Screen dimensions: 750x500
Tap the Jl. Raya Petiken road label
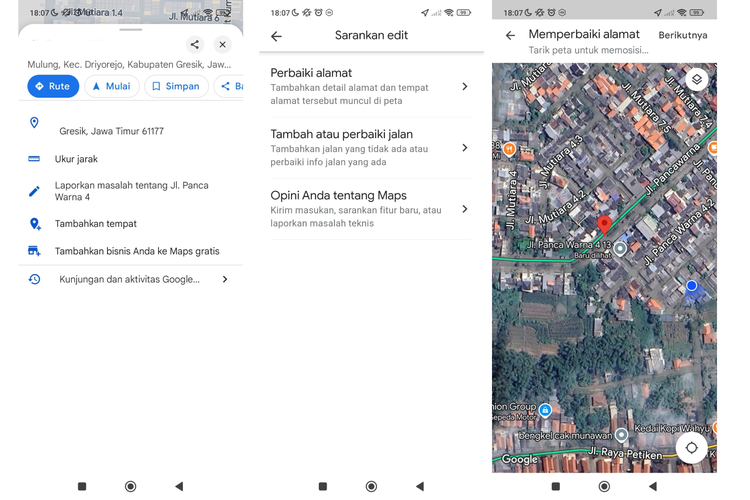point(626,453)
